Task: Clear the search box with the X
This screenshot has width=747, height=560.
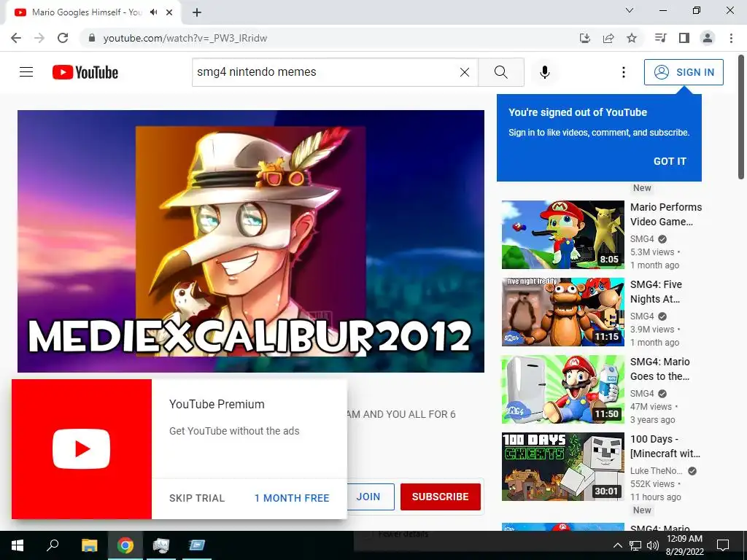Action: [x=465, y=72]
